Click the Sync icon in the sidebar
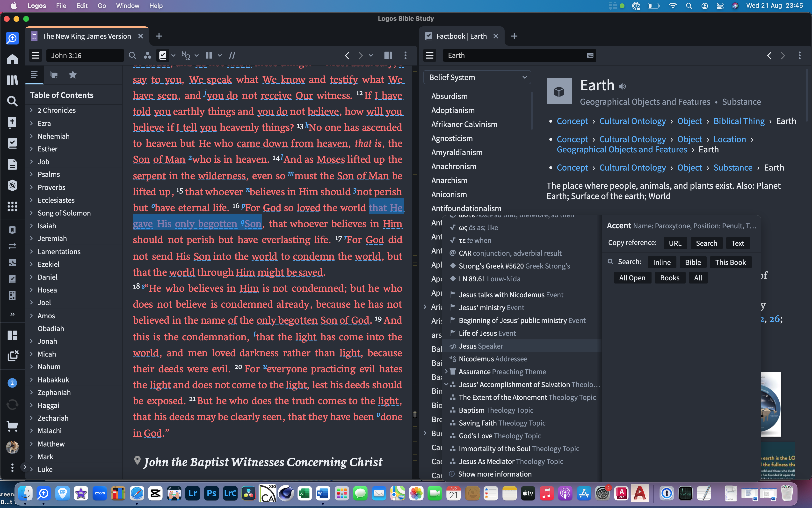The height and width of the screenshot is (508, 812). (12, 404)
